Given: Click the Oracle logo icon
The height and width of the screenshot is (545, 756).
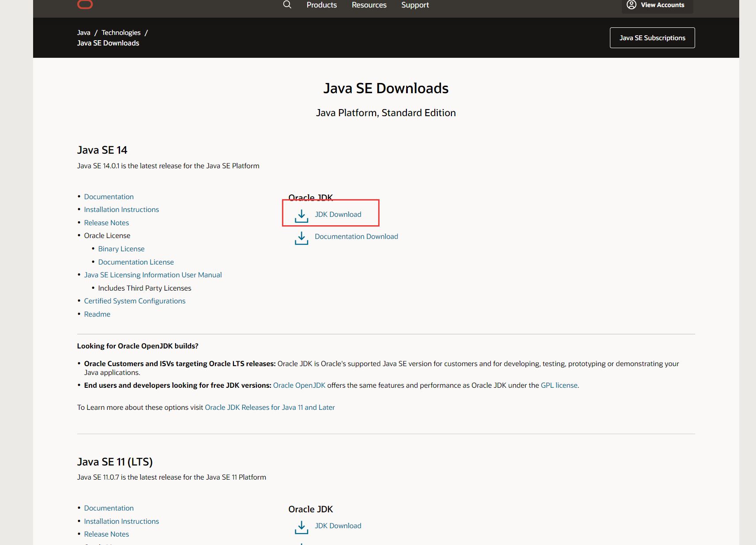Looking at the screenshot, I should click(85, 4).
